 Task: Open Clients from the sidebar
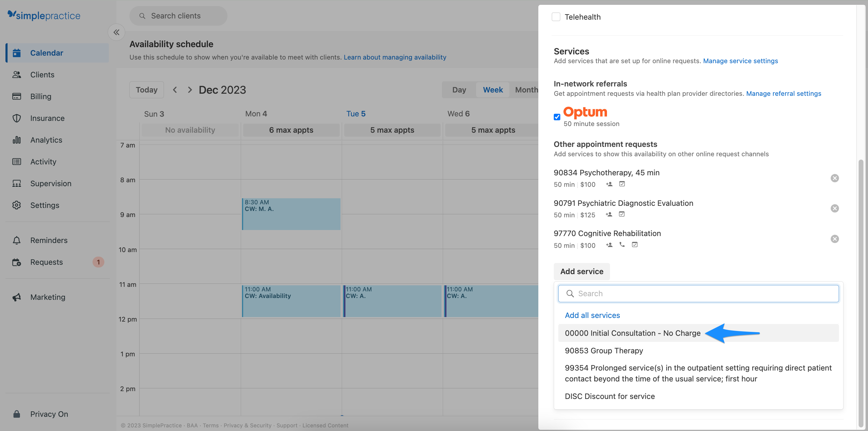tap(42, 74)
